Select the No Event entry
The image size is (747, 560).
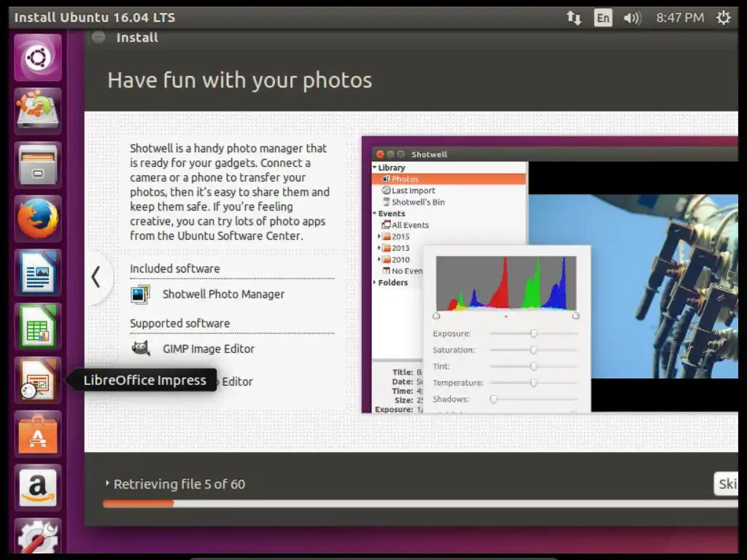click(403, 271)
